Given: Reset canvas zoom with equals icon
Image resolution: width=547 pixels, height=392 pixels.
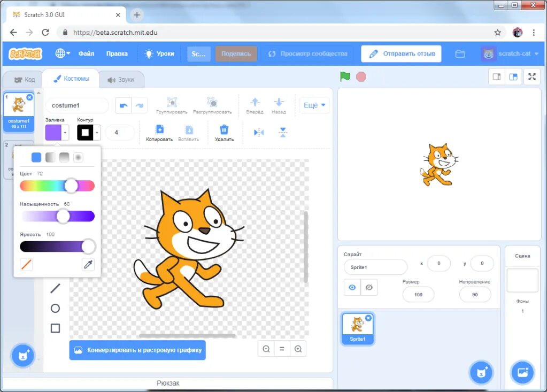Looking at the screenshot, I should [282, 349].
